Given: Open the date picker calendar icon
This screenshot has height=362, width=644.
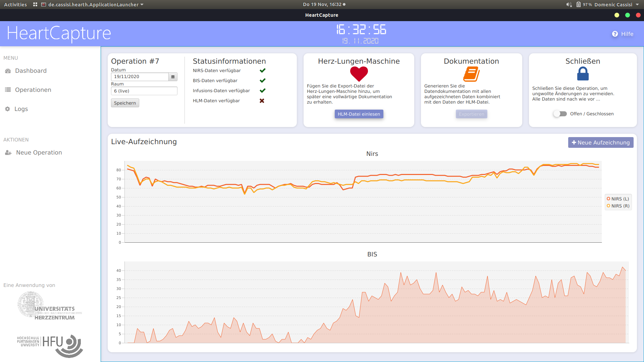Looking at the screenshot, I should (x=173, y=77).
